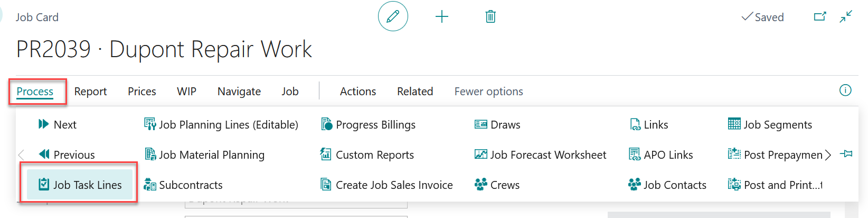Open the Job Forecast Worksheet
Viewport: 868px width, 218px height.
tap(541, 155)
